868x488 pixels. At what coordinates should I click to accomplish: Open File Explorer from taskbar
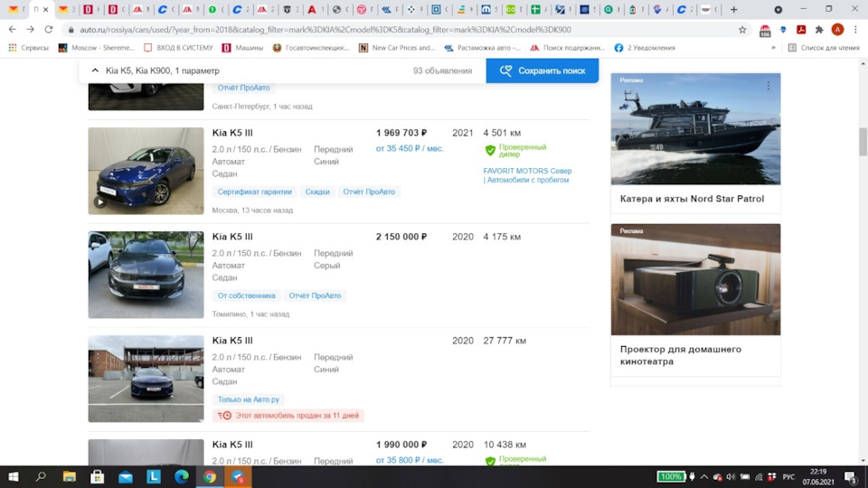[70, 476]
